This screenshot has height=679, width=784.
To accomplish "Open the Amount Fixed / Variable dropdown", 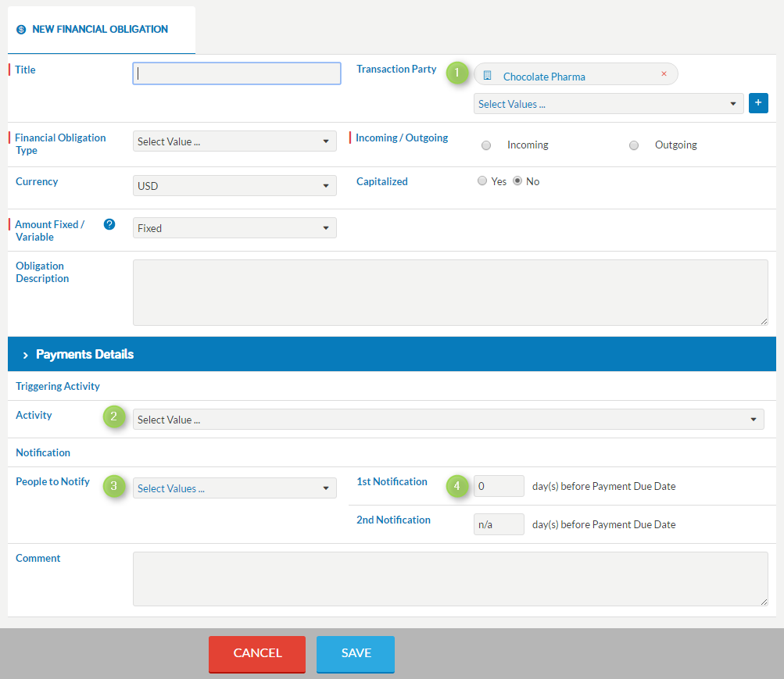I will [234, 228].
